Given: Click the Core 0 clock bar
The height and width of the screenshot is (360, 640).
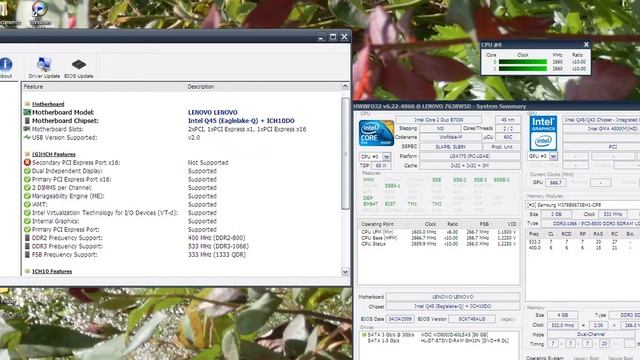Looking at the screenshot, I should (x=522, y=62).
